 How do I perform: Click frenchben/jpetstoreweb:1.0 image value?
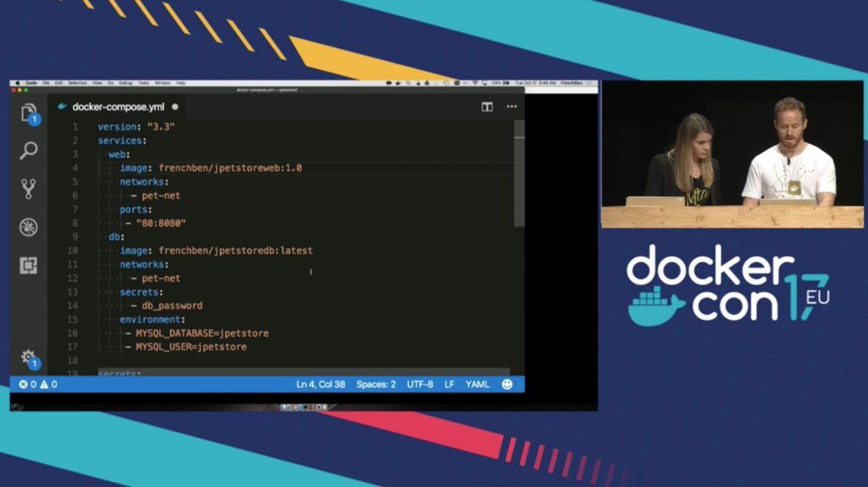click(231, 168)
